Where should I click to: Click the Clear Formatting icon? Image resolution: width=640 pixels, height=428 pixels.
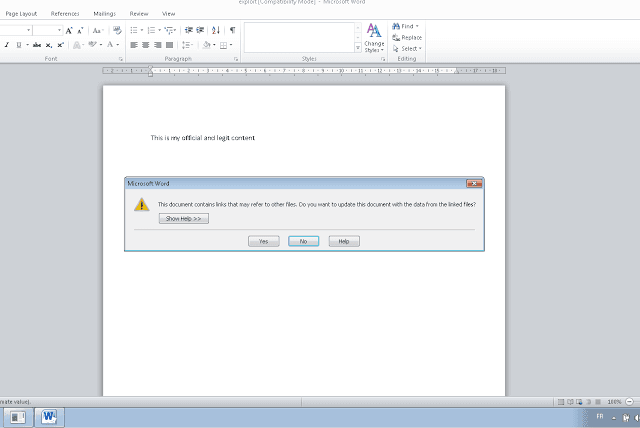pos(117,30)
